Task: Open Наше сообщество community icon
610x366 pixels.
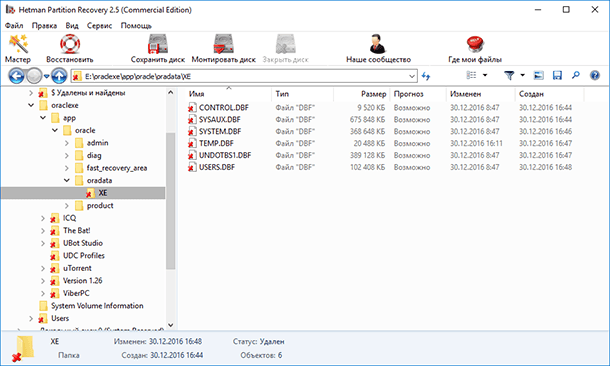Action: (378, 44)
